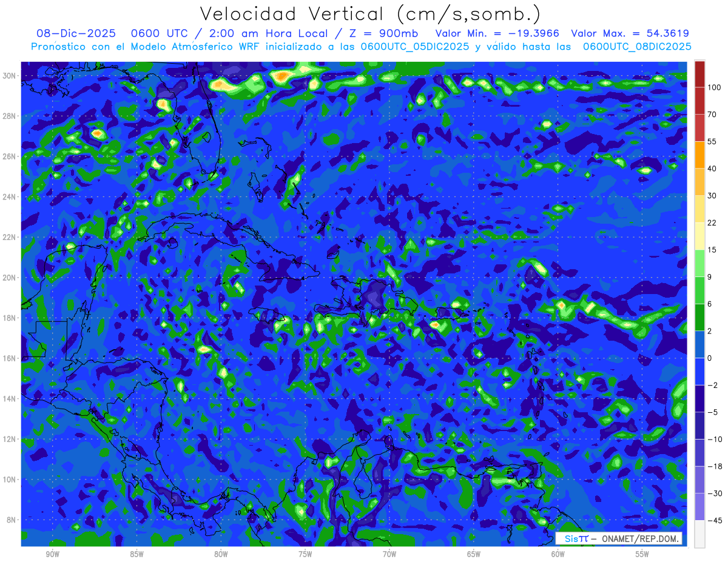Click the colorbar label "-10"

[715, 439]
